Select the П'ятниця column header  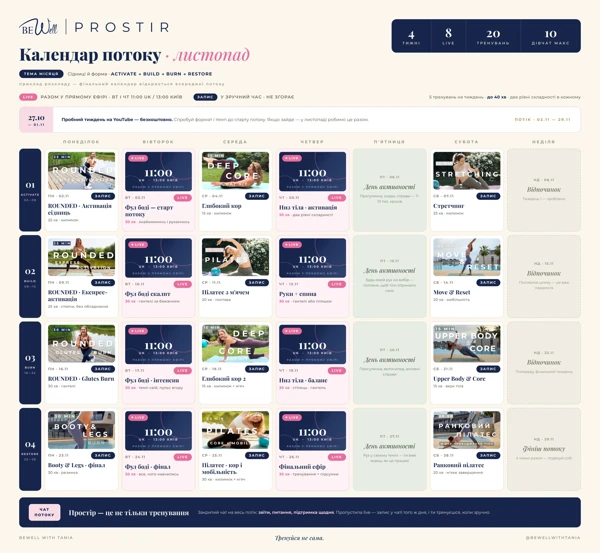[389, 142]
